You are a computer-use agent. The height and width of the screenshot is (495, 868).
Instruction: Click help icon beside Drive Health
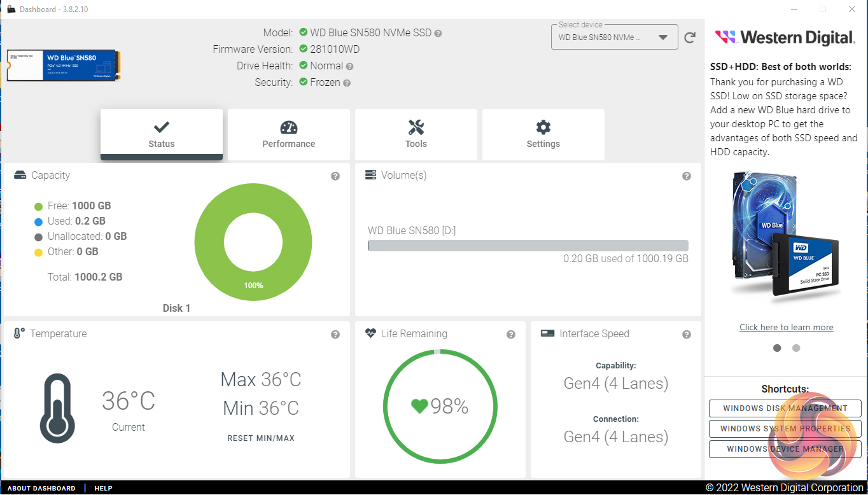(349, 66)
